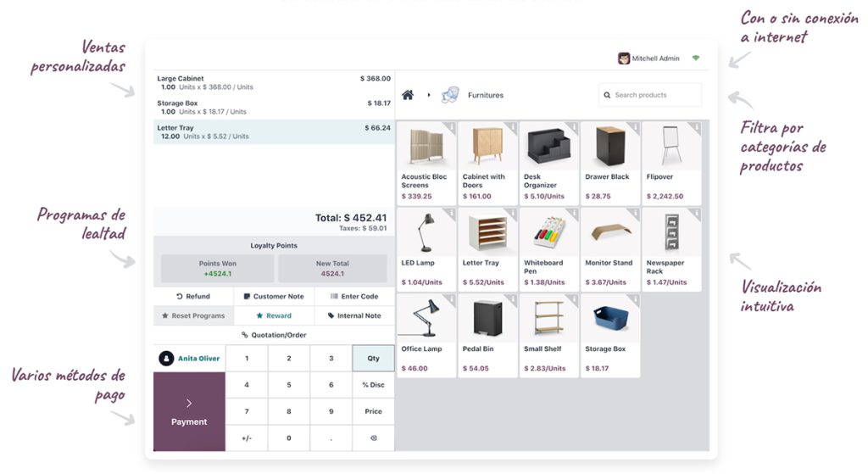This screenshot has height=474, width=868.
Task: Add Office Lamp product
Action: [x=427, y=336]
